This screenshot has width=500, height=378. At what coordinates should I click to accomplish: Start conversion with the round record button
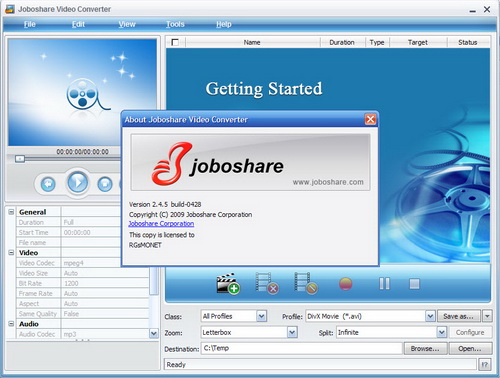click(346, 284)
